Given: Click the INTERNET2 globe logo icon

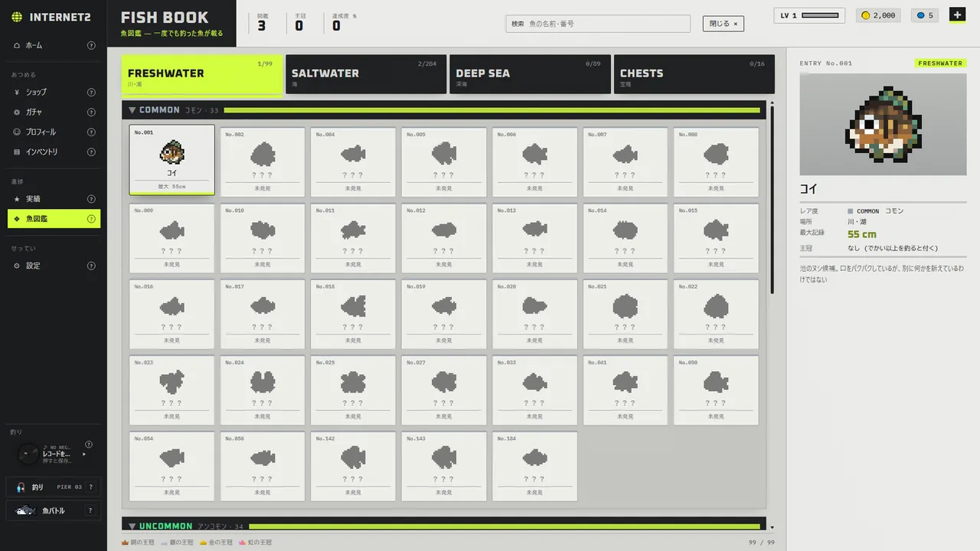Looking at the screenshot, I should (x=17, y=17).
